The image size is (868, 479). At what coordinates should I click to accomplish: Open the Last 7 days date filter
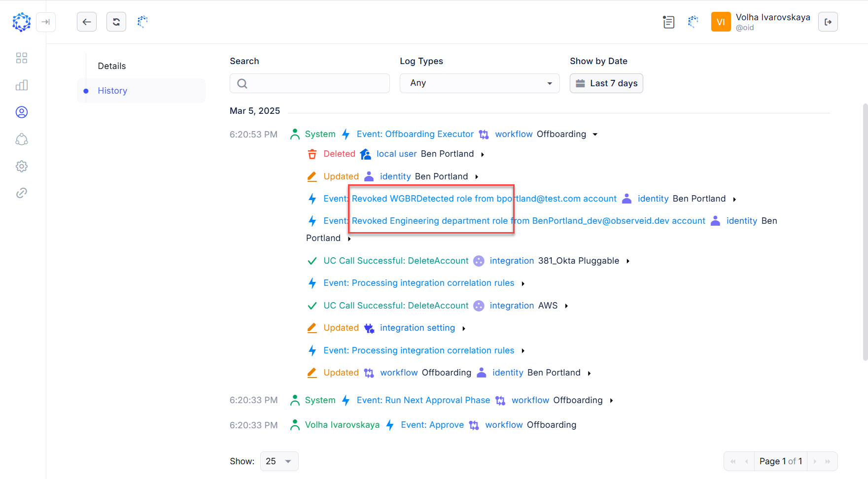coord(606,83)
